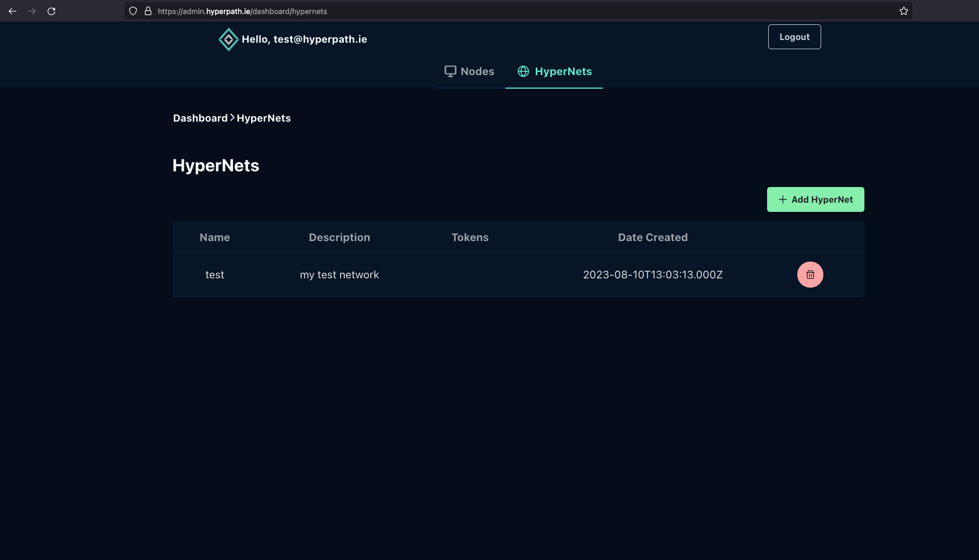
Task: Click HyperNets in the breadcrumb
Action: (x=264, y=118)
